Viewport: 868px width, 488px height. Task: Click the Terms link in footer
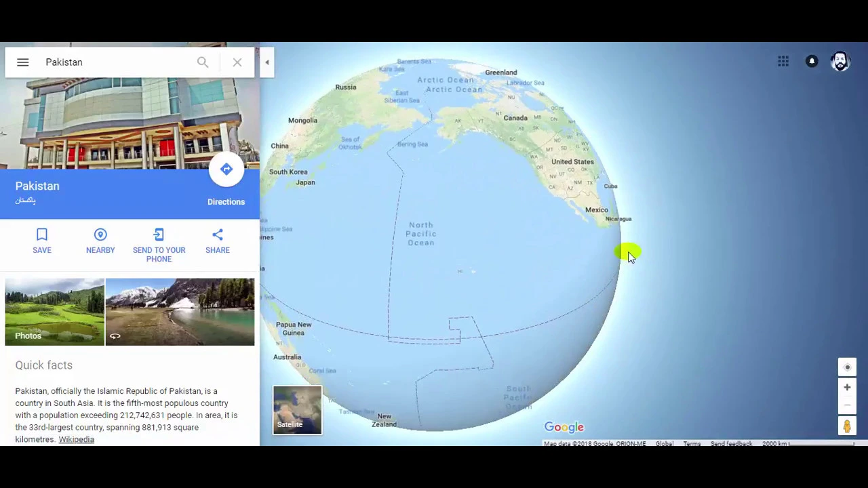point(692,444)
